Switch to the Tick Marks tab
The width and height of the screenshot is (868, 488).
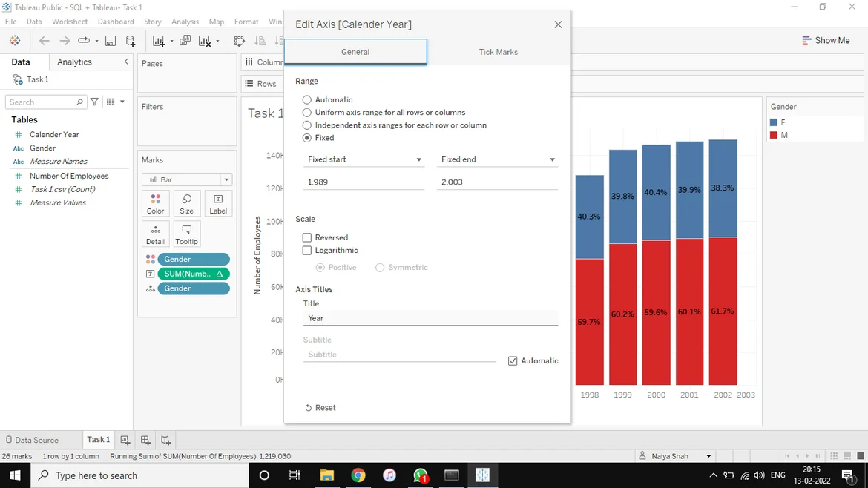(x=498, y=52)
